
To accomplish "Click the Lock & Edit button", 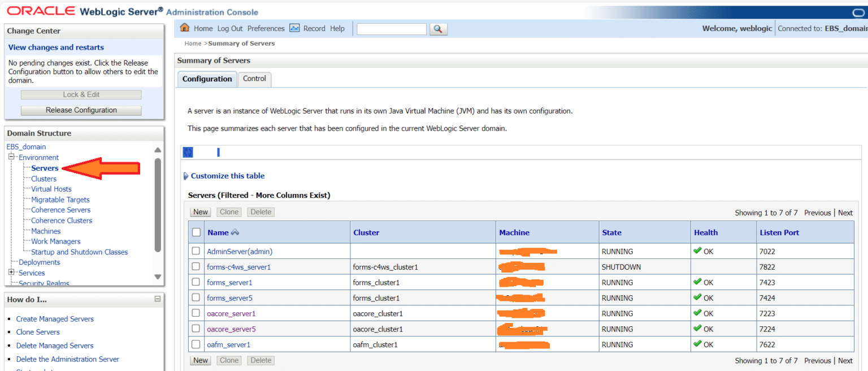I will (81, 94).
